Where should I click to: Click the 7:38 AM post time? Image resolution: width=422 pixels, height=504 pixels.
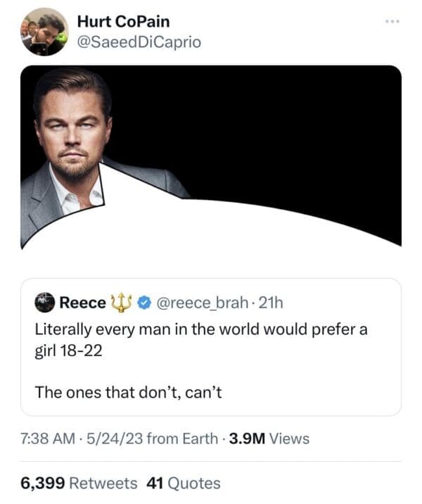(x=46, y=439)
